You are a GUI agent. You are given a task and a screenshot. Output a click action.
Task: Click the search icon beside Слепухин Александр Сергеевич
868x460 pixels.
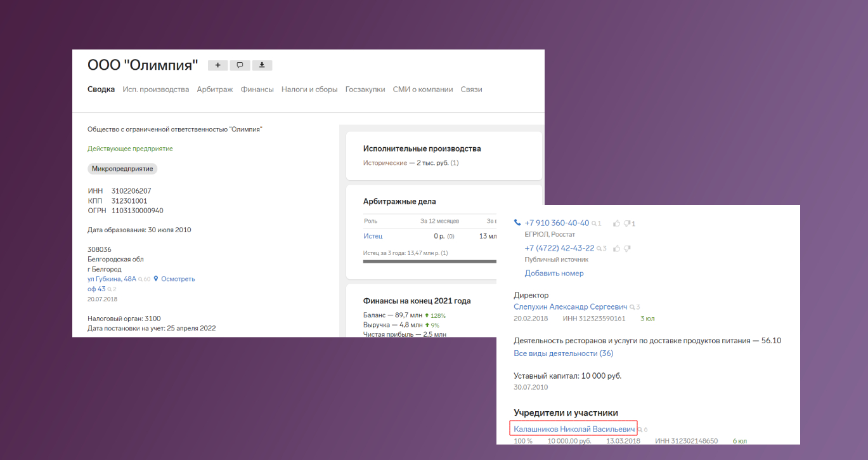tap(632, 307)
